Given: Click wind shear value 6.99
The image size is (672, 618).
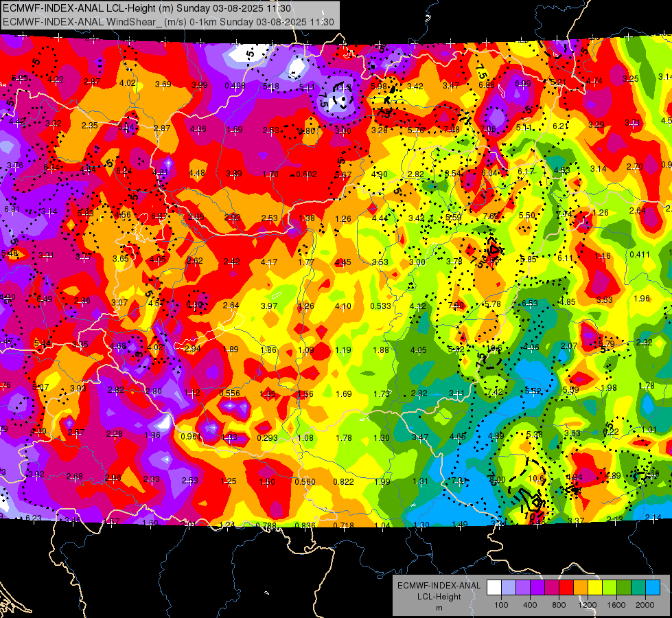Looking at the screenshot, I should click(523, 83).
